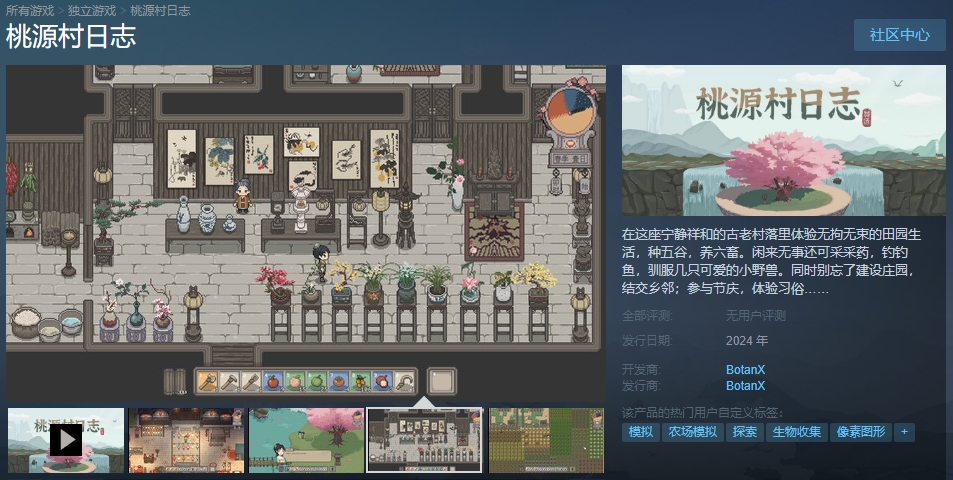Click the game header banner image
This screenshot has width=953, height=480.
[783, 140]
